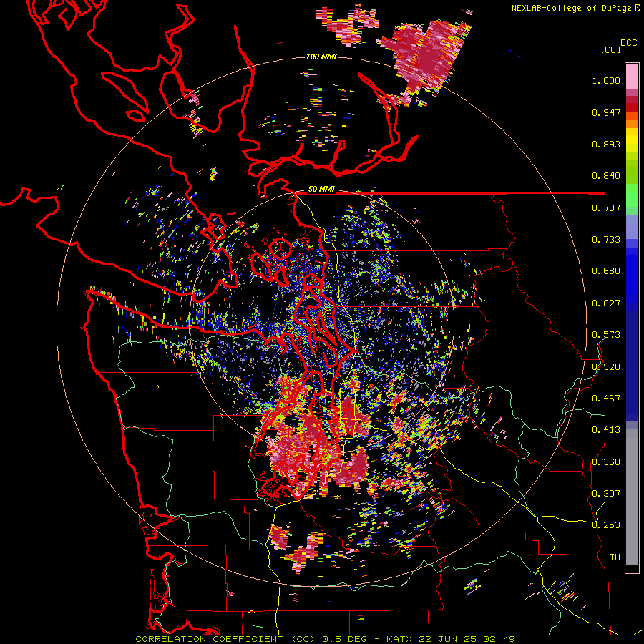Screen dimensions: 644x644
Task: Click the 50 NMI range ring label
Action: pos(321,189)
